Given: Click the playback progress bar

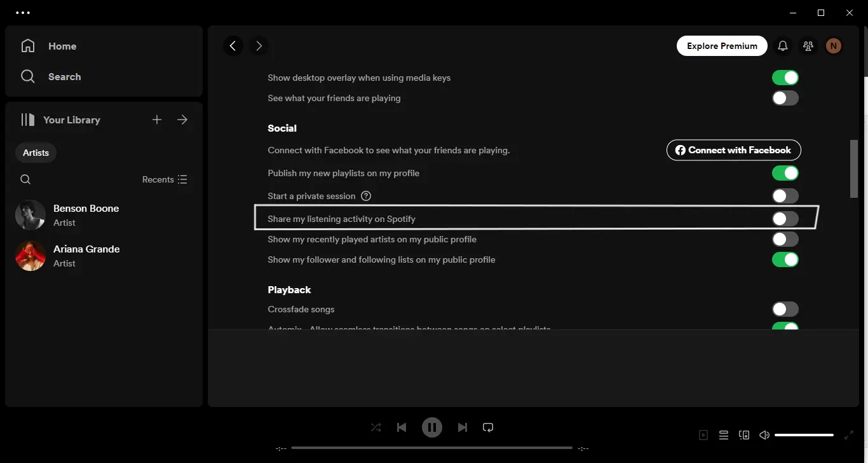Looking at the screenshot, I should click(x=432, y=448).
